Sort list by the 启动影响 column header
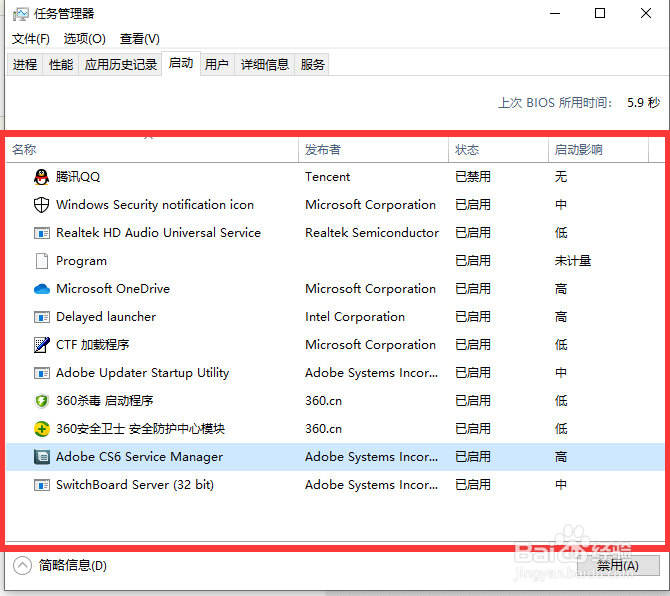The height and width of the screenshot is (596, 670). (x=579, y=150)
